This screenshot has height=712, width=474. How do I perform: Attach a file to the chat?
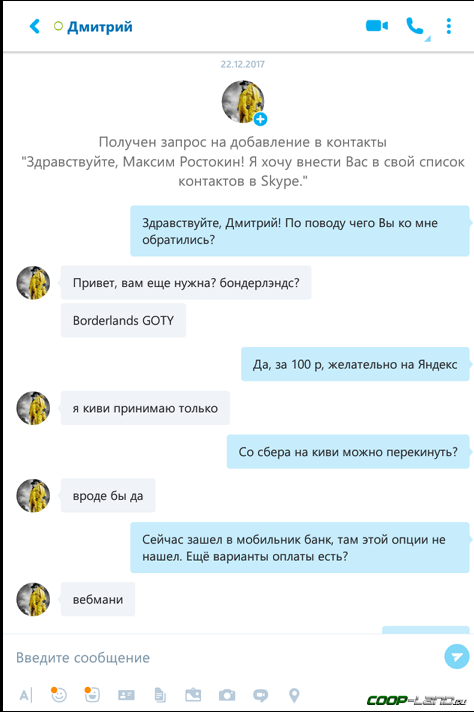tap(160, 695)
